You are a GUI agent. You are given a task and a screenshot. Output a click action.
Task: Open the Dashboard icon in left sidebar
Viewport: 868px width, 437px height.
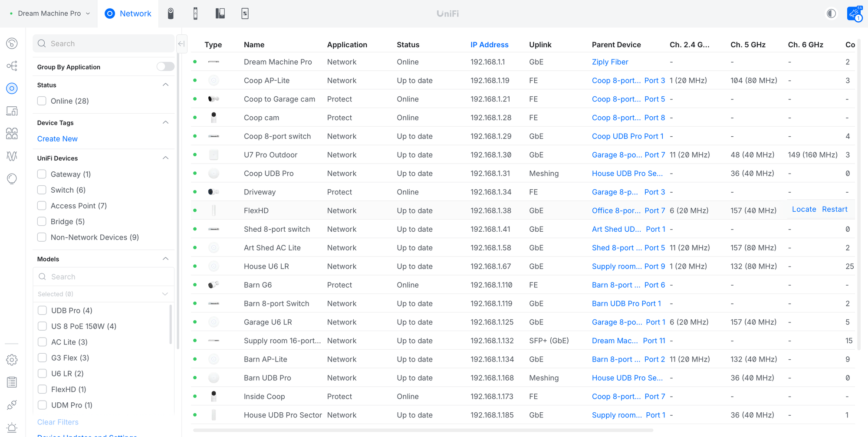tap(12, 43)
